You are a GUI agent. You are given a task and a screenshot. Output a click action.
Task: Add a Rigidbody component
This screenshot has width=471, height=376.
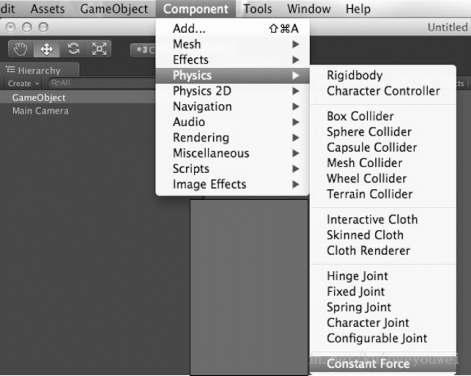(x=383, y=75)
